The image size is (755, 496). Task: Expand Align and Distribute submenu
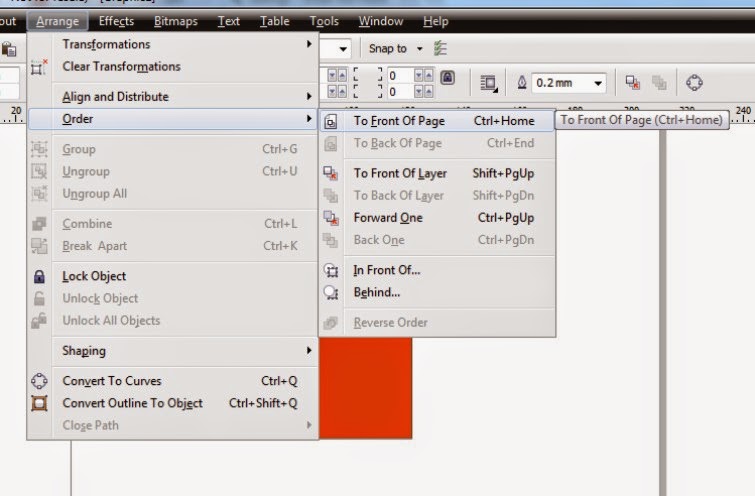coord(173,97)
